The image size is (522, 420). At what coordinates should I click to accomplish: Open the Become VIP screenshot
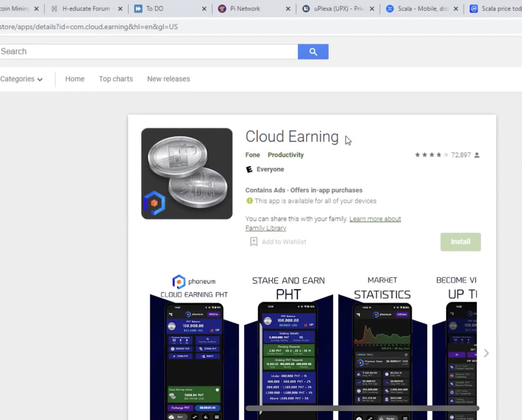tap(454, 347)
